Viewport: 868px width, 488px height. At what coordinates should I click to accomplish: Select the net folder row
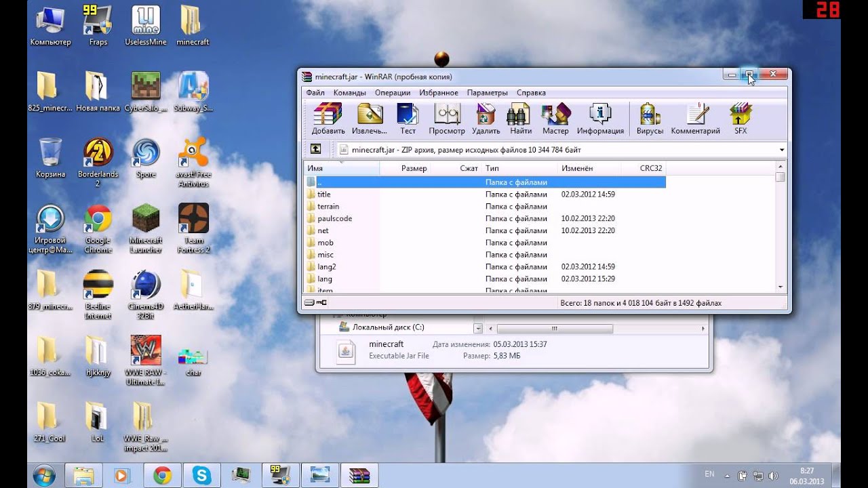484,231
